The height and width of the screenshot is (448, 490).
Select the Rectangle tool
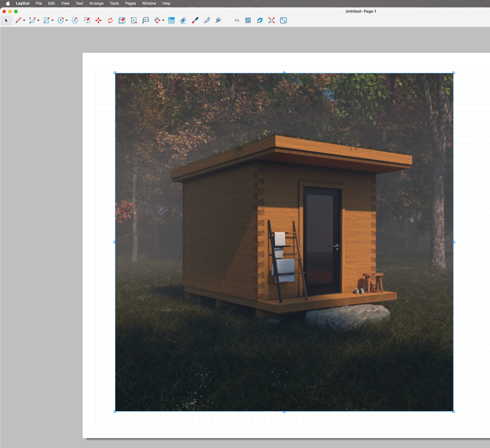[47, 20]
